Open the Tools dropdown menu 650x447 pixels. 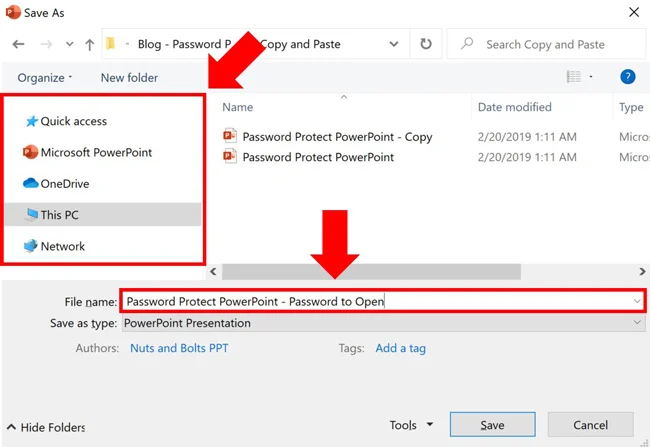tap(411, 425)
